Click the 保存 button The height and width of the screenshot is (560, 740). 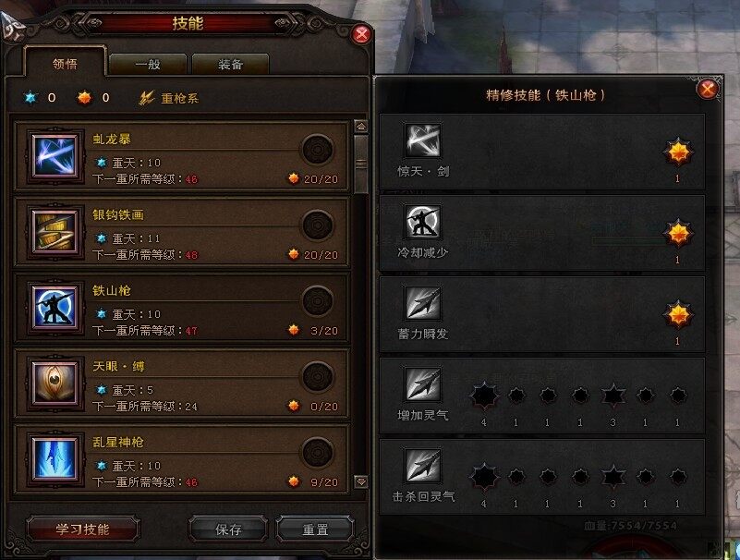(228, 530)
